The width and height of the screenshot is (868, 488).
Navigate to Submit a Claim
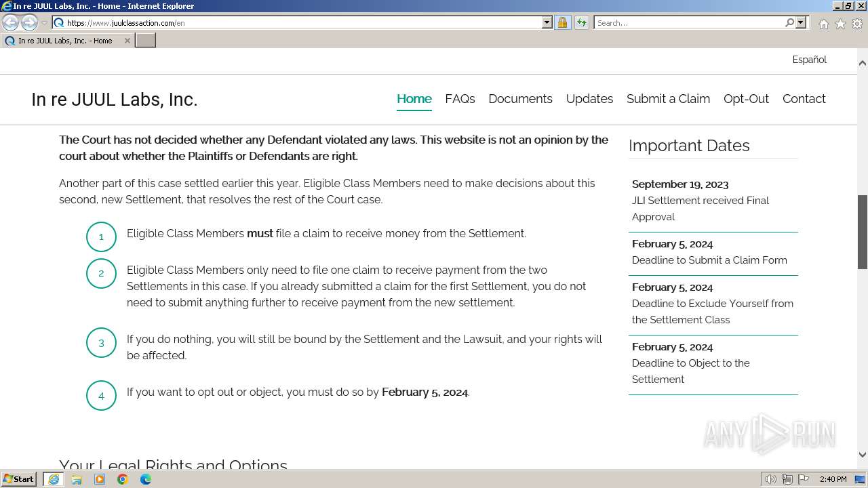pos(668,98)
